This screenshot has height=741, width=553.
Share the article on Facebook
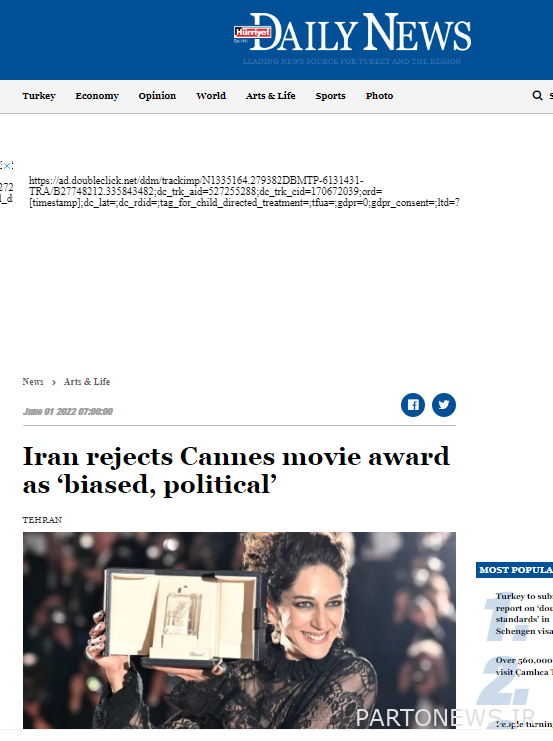point(413,405)
